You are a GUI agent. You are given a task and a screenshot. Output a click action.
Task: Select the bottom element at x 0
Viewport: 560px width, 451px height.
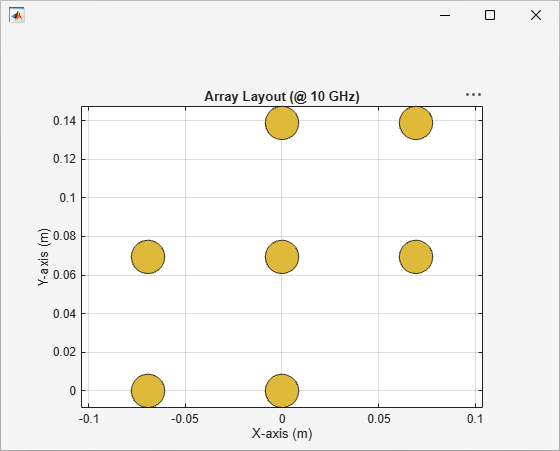282,391
